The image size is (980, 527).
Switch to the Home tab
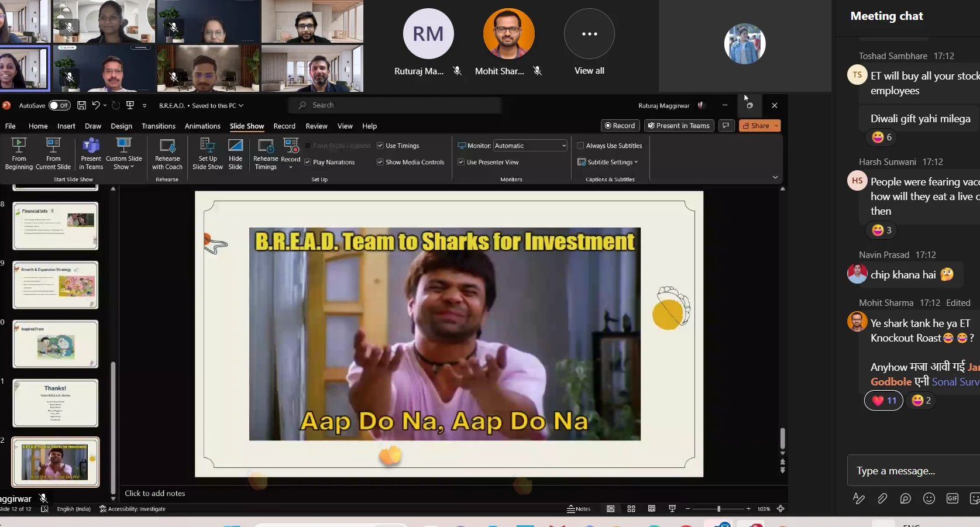click(38, 126)
